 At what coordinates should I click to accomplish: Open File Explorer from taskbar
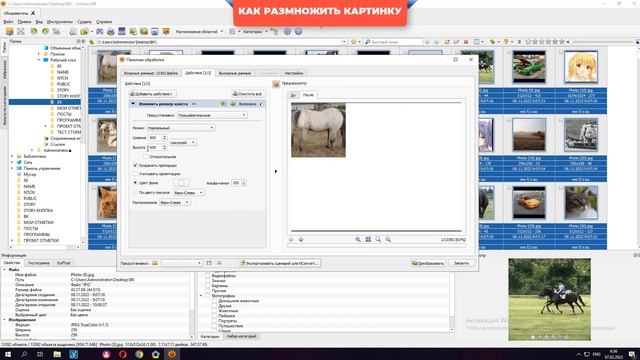click(x=57, y=354)
